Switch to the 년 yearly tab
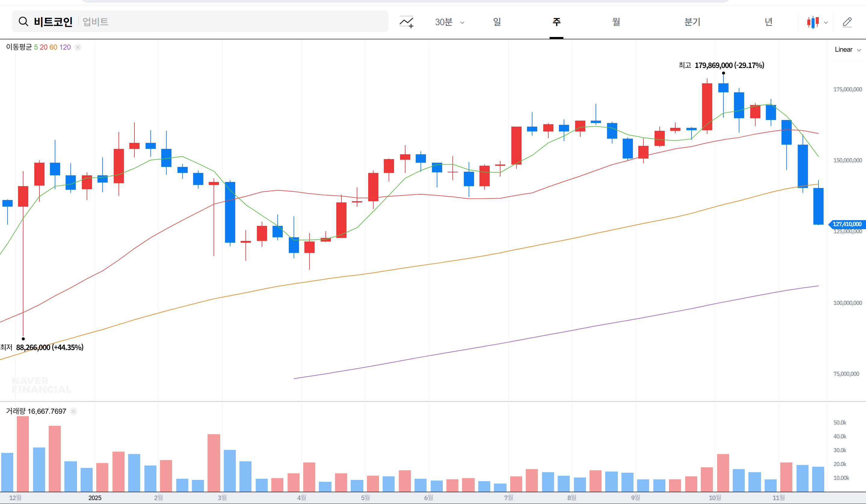 (769, 22)
